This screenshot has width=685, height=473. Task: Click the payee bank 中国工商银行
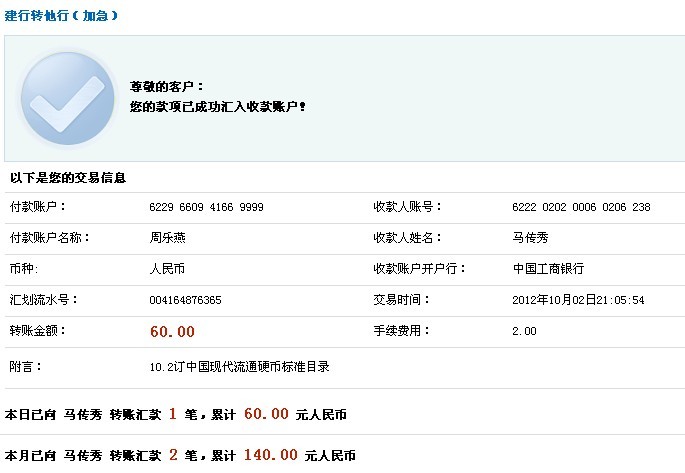(x=547, y=269)
